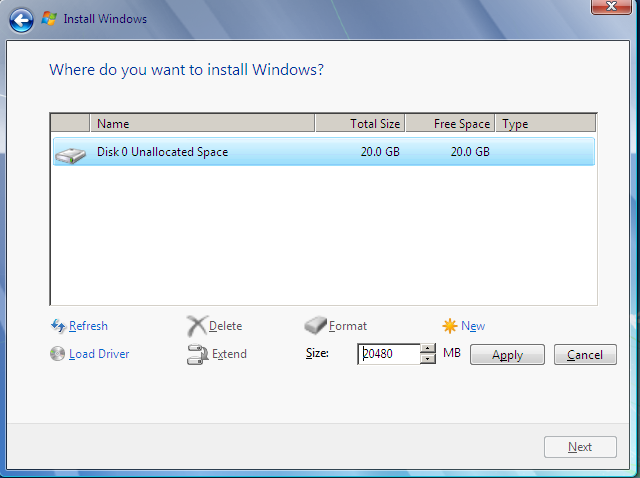
Task: Click the hard drive icon for Disk 0
Action: [71, 155]
